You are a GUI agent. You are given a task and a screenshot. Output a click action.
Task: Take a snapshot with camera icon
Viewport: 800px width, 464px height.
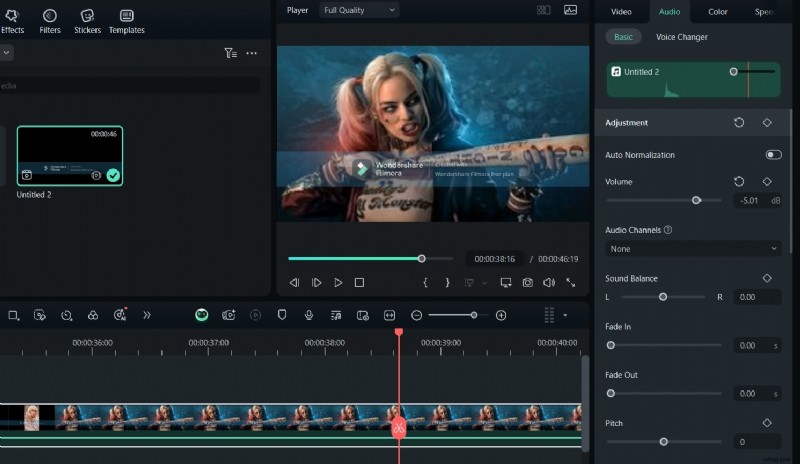click(528, 282)
